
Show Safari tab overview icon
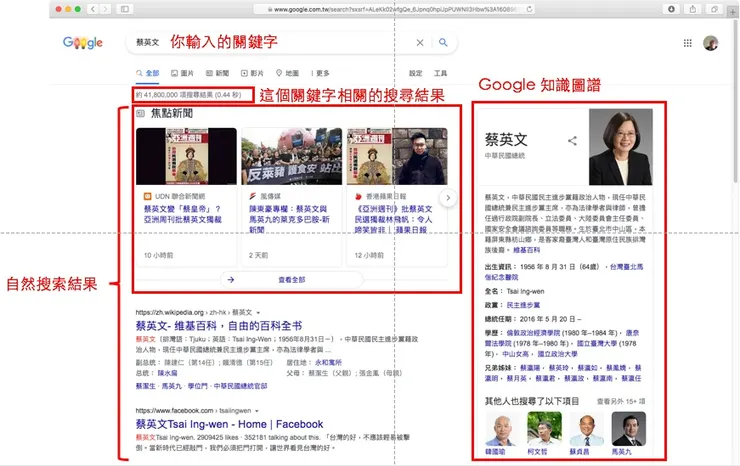[x=714, y=9]
